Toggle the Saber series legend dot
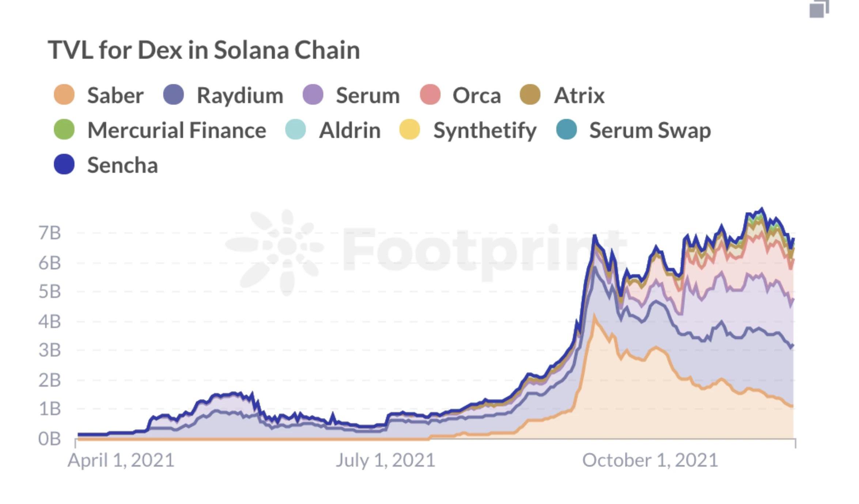The height and width of the screenshot is (504, 859). point(64,95)
